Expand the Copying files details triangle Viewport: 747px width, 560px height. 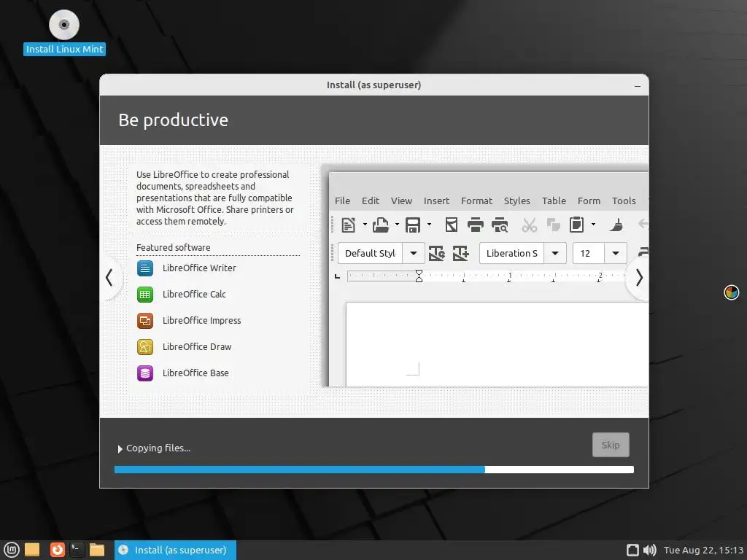[x=120, y=448]
